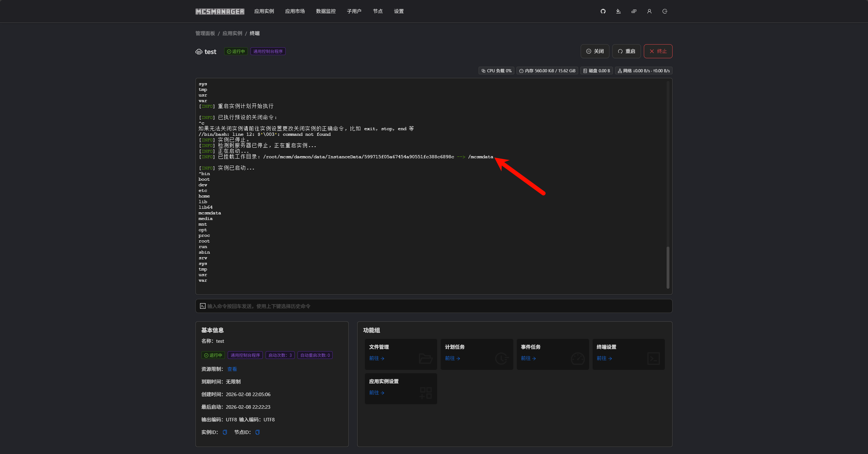The image size is (868, 454).
Task: Click the terminal vertical scrollbar thumb
Action: point(668,267)
